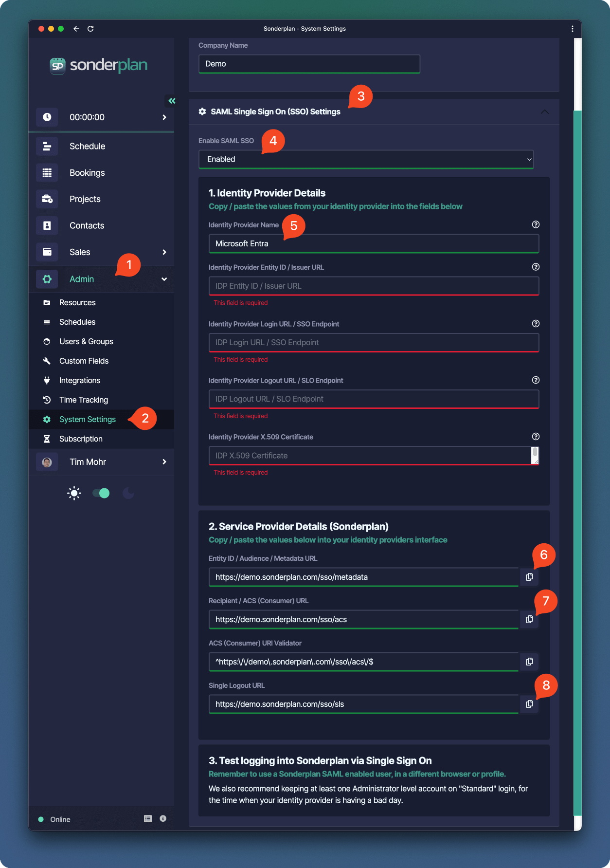Copy the Single Logout URL

click(x=529, y=704)
